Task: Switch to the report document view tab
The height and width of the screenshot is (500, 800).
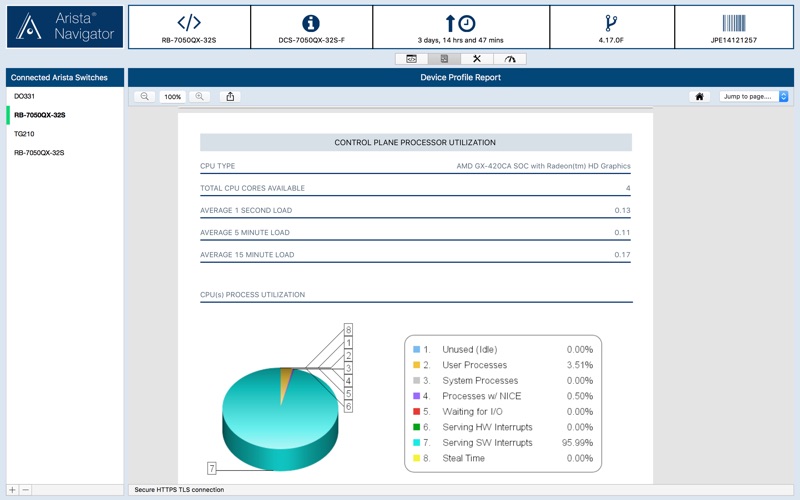Action: point(444,59)
